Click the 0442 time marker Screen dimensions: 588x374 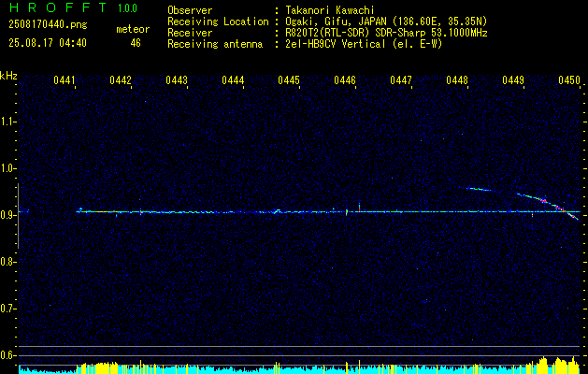(x=121, y=80)
